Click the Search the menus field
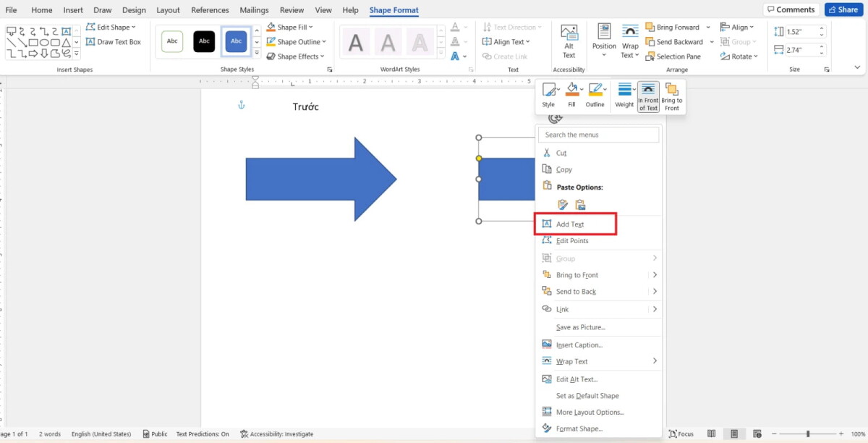The image size is (868, 443). tap(600, 135)
